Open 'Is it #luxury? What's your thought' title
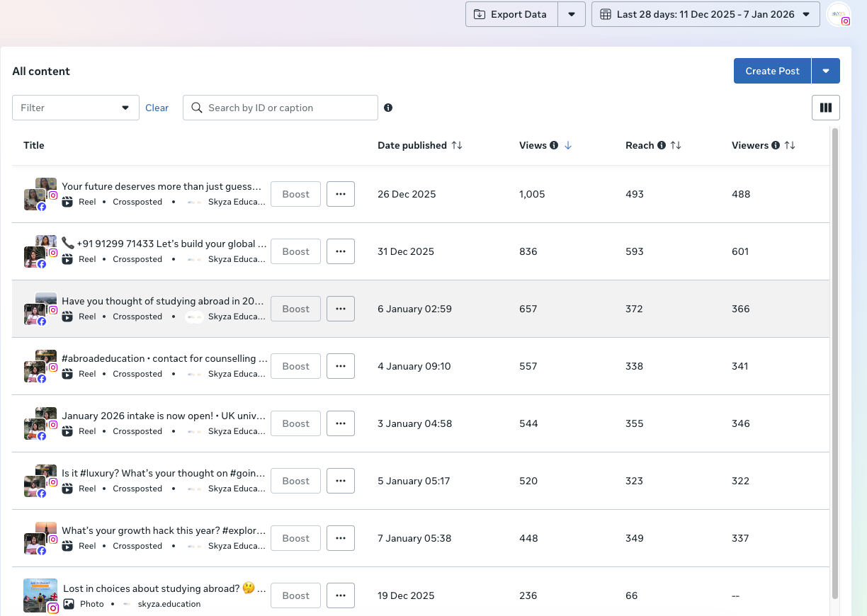 [x=164, y=474]
